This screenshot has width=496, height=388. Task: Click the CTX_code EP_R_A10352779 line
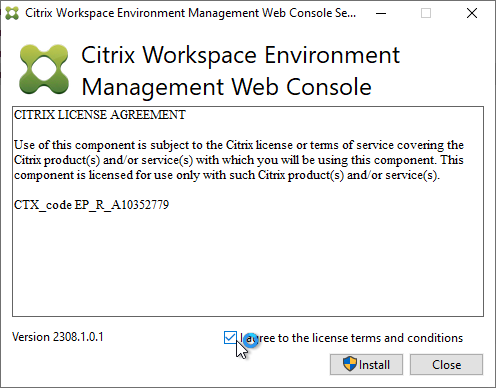91,205
